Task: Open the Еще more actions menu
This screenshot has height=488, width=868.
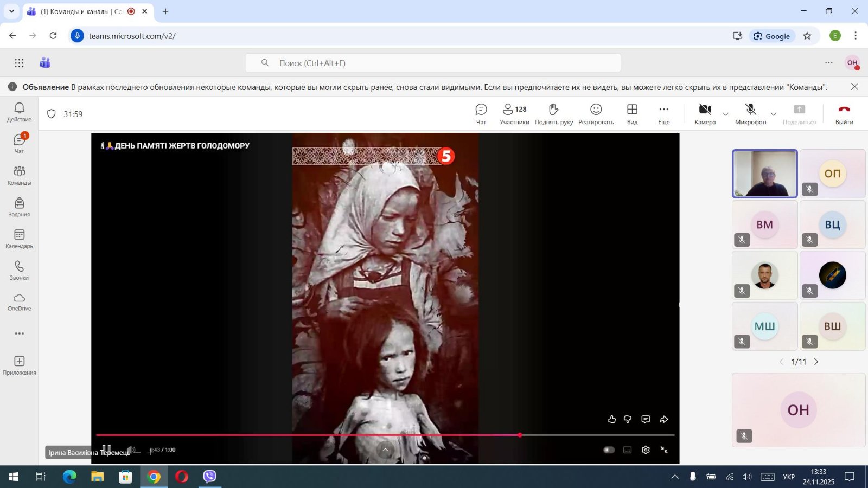Action: click(x=663, y=114)
